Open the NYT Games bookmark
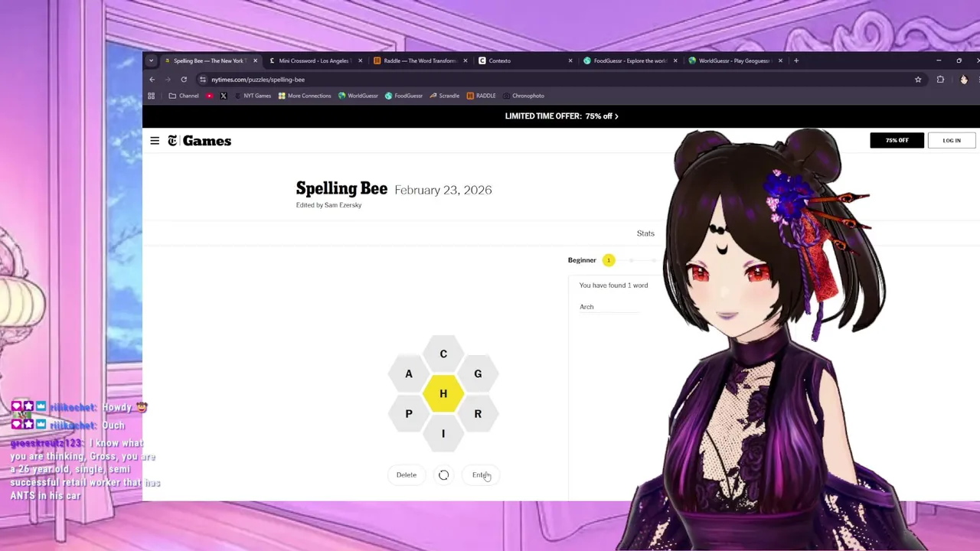This screenshot has width=980, height=551. (253, 96)
